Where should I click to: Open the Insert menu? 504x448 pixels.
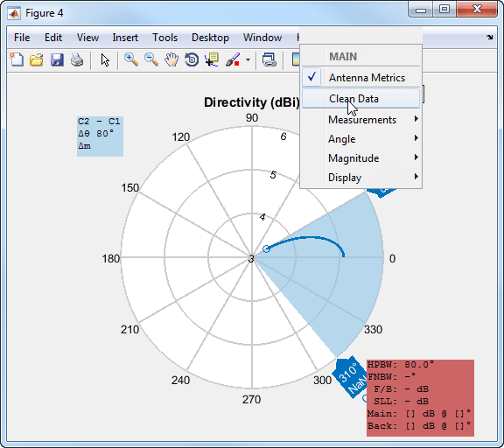click(x=125, y=38)
